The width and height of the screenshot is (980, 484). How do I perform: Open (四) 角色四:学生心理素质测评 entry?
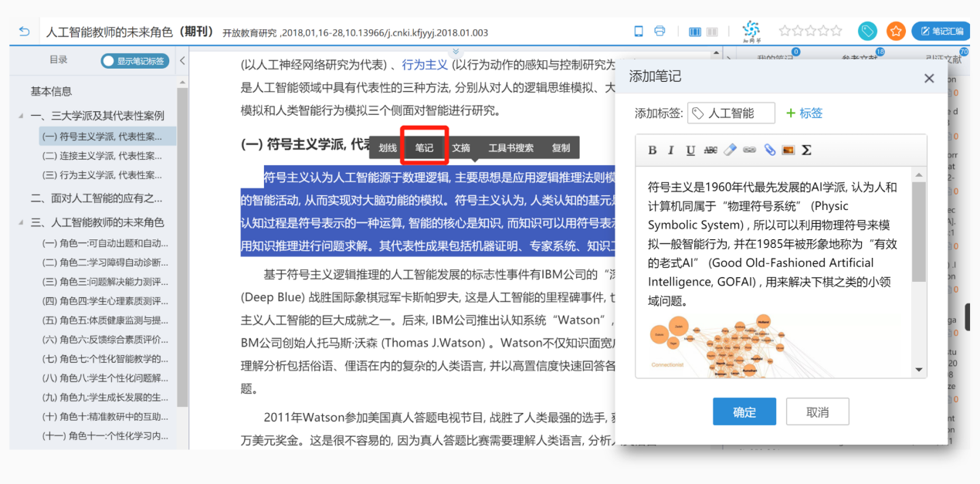pyautogui.click(x=105, y=301)
